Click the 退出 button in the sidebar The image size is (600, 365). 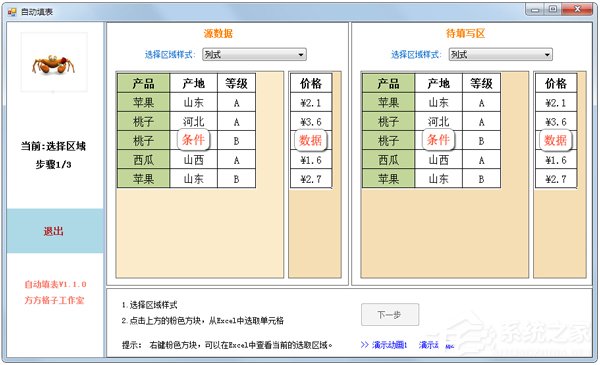55,231
